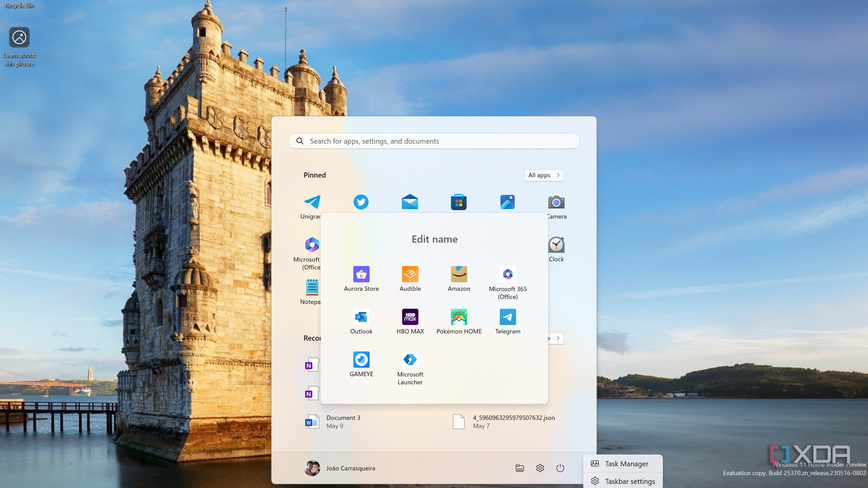This screenshot has width=868, height=488.
Task: Click the Search for apps field
Action: click(433, 141)
